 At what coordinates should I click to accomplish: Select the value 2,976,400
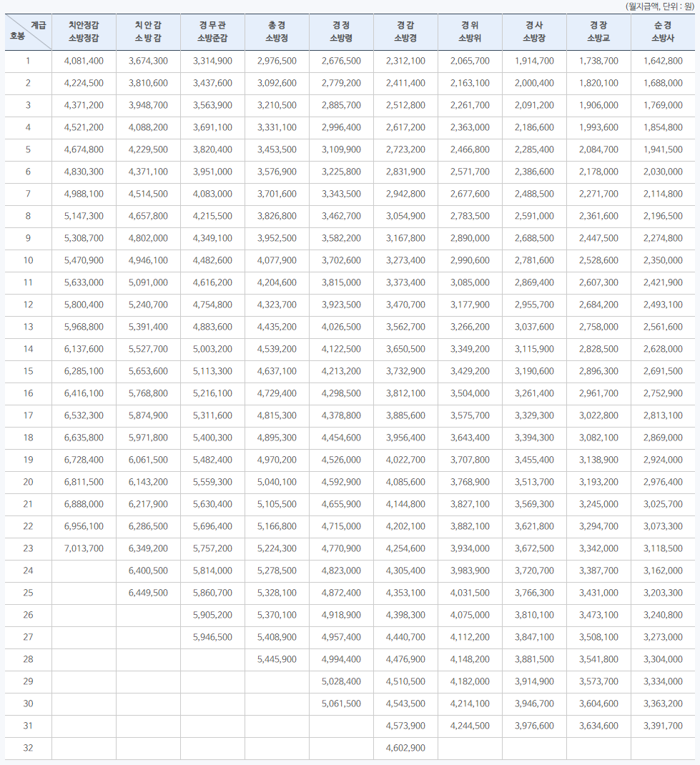coord(664,482)
